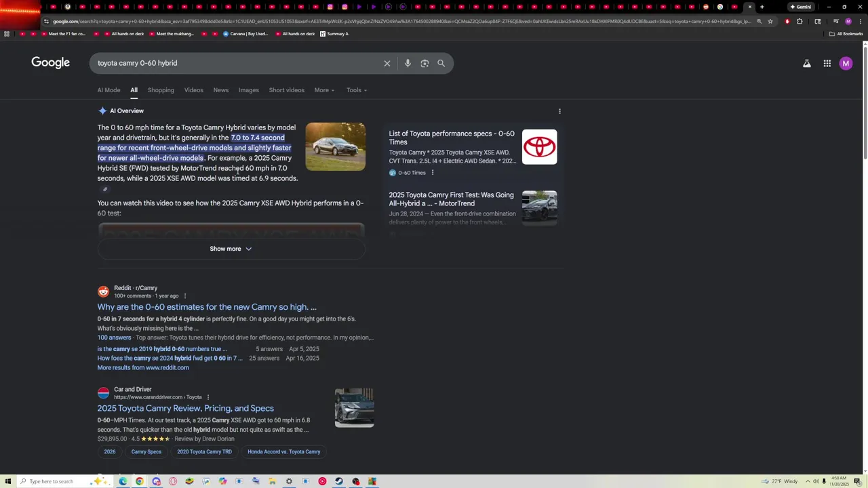Open Microsoft Edge from the taskbar
The width and height of the screenshot is (868, 488).
pos(123,481)
